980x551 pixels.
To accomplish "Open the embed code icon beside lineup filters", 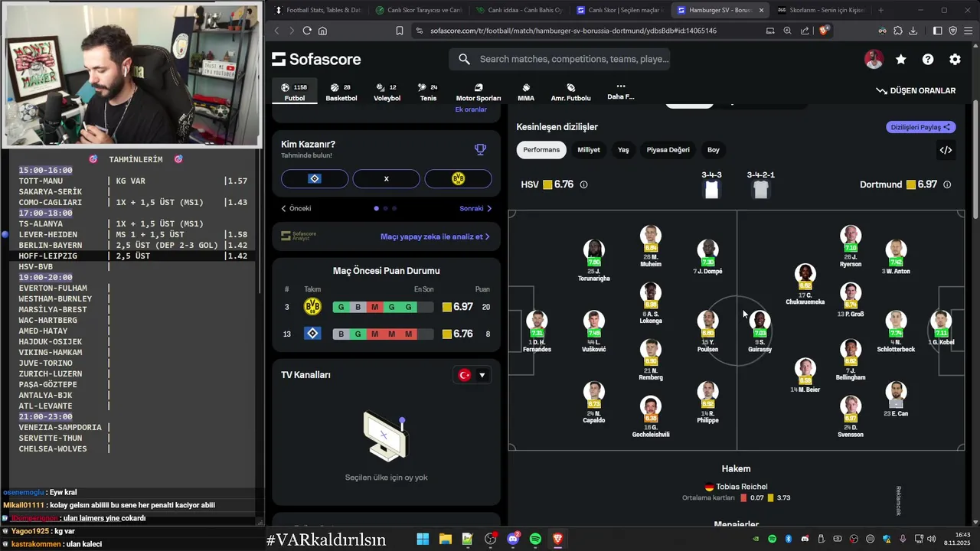I will click(946, 150).
